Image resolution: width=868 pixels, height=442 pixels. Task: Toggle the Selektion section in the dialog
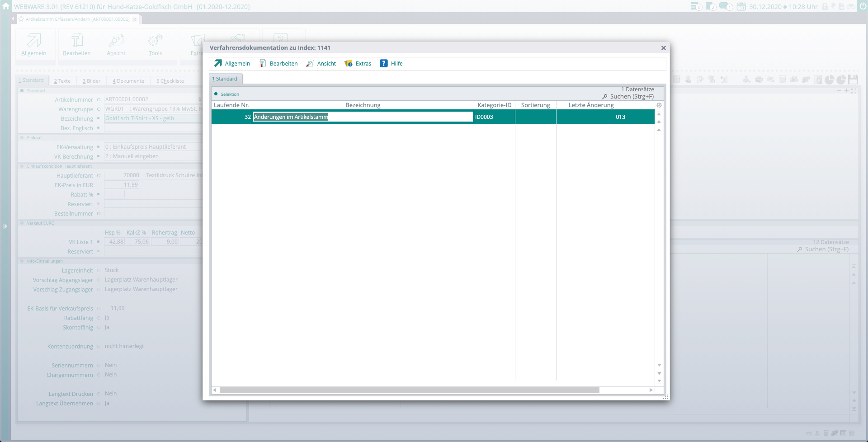coord(216,94)
